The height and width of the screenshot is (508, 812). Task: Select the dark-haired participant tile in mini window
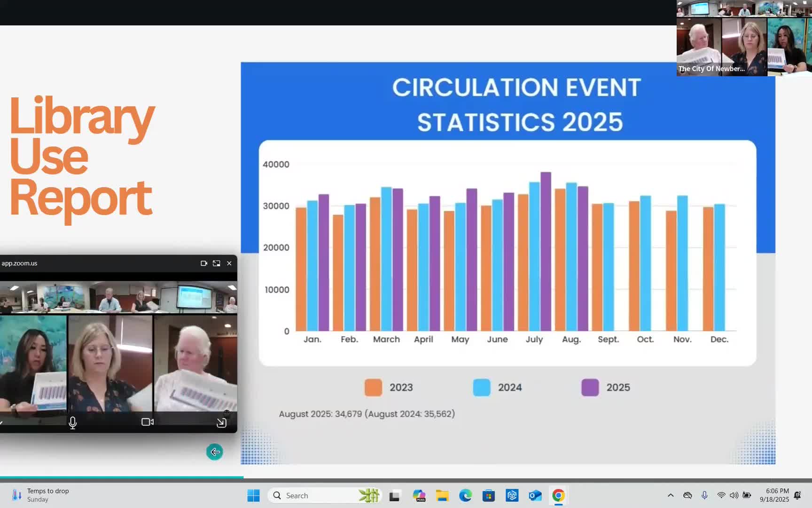pos(33,364)
